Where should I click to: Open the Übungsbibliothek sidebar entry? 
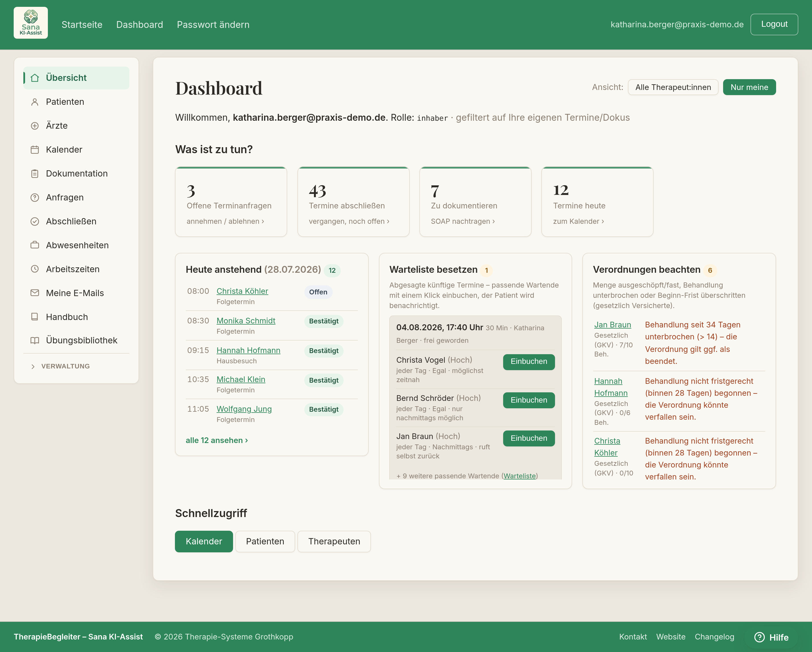[76, 340]
